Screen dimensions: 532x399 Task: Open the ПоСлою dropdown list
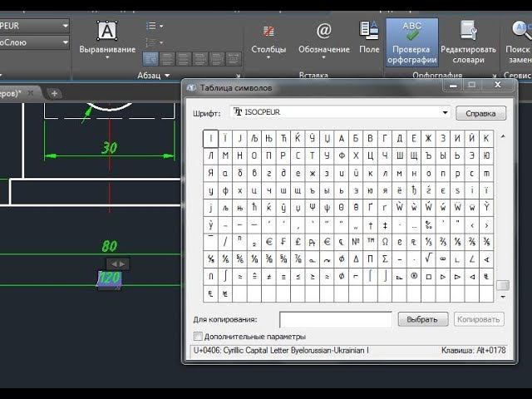click(x=34, y=42)
